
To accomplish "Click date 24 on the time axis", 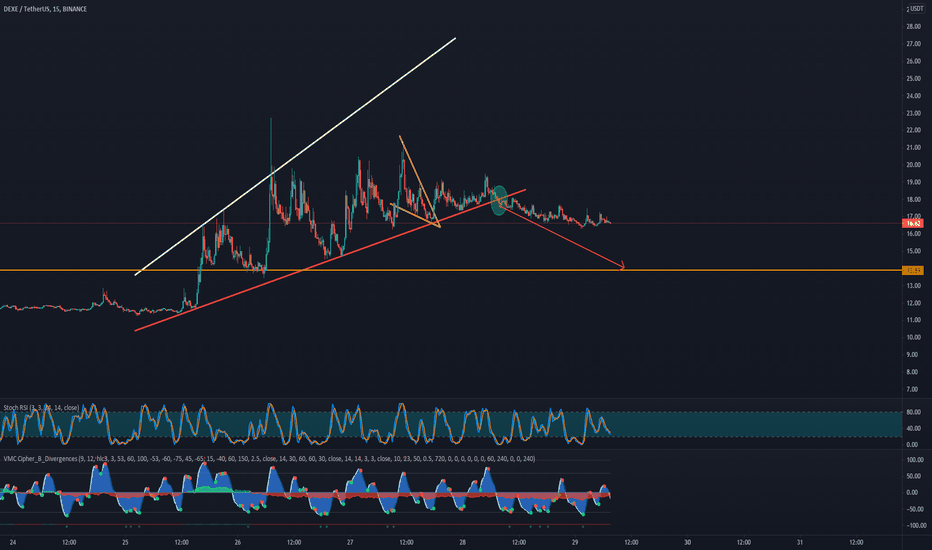I will (13, 542).
